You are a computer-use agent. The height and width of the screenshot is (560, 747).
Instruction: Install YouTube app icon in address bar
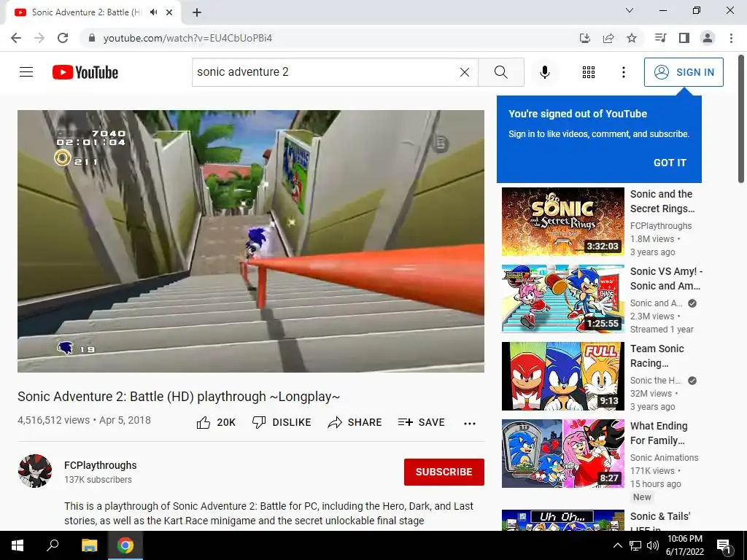(x=584, y=38)
